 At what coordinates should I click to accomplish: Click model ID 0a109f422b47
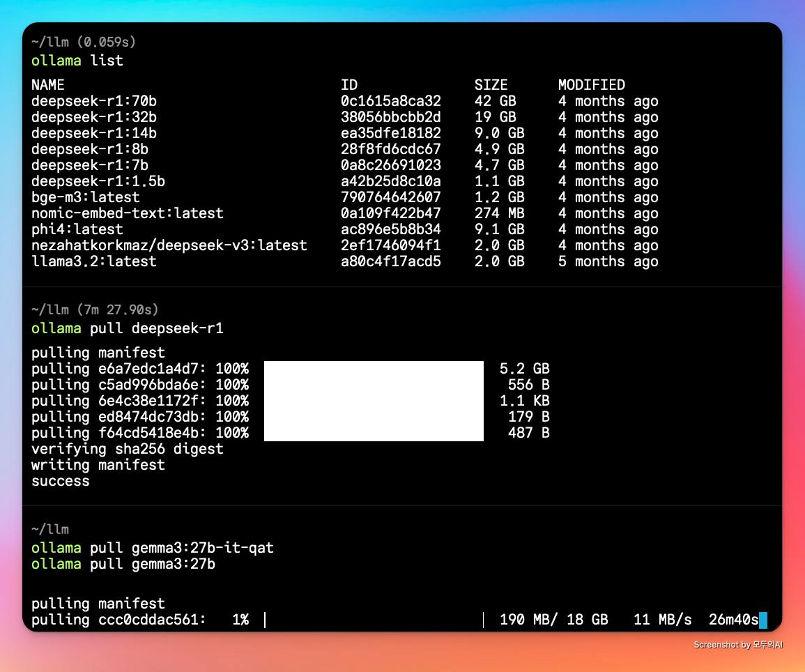pyautogui.click(x=391, y=213)
